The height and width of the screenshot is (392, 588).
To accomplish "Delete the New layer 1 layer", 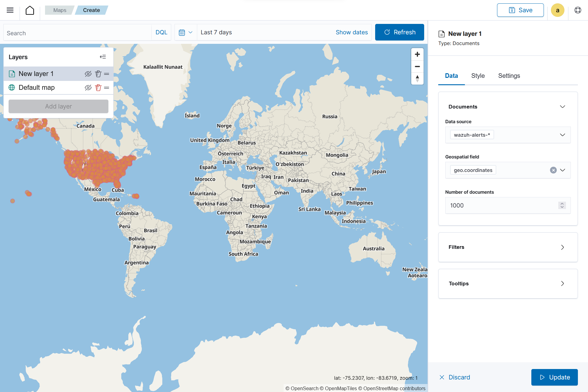I will coord(98,74).
